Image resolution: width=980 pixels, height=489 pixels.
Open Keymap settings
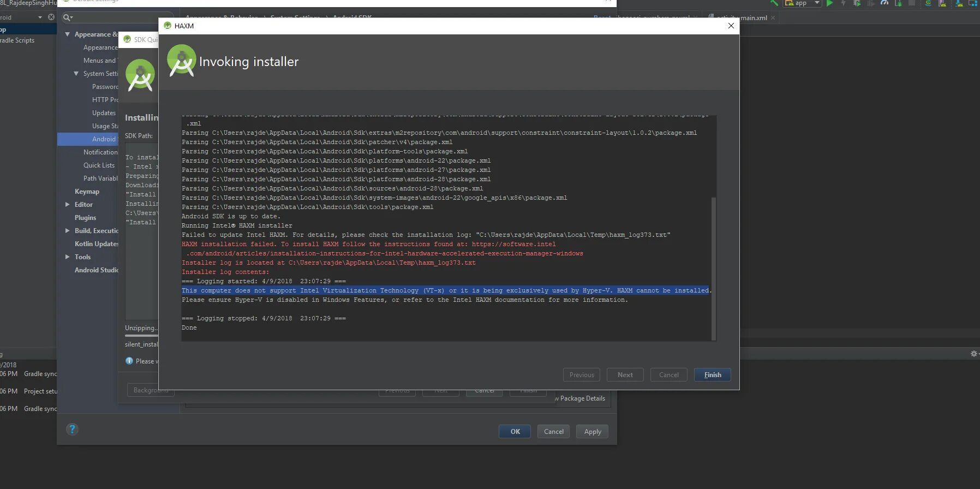click(x=87, y=192)
